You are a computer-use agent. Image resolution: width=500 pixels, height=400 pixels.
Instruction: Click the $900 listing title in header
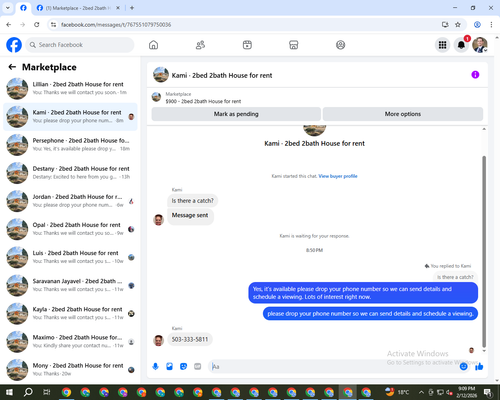point(203,101)
